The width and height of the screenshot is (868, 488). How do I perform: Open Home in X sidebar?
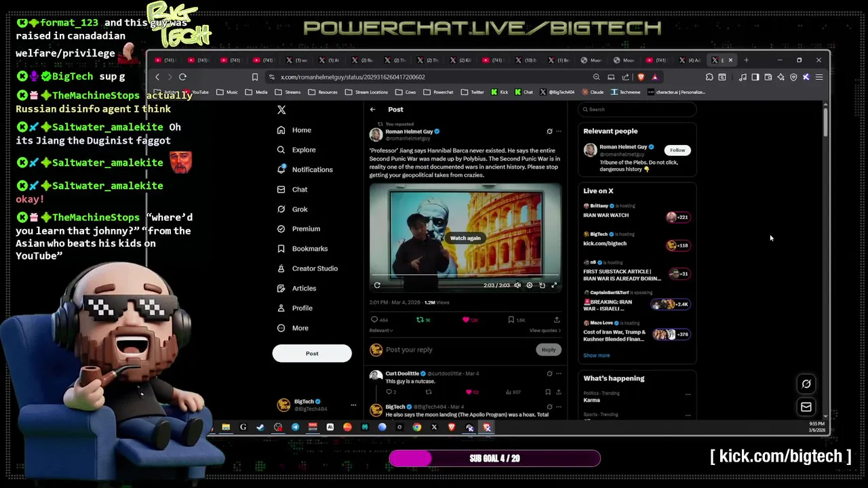[294, 130]
